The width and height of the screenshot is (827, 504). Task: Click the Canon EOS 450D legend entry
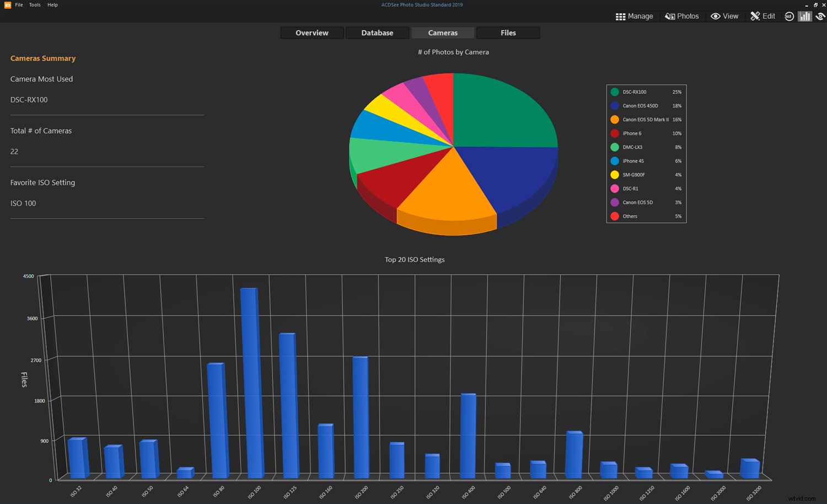[640, 106]
